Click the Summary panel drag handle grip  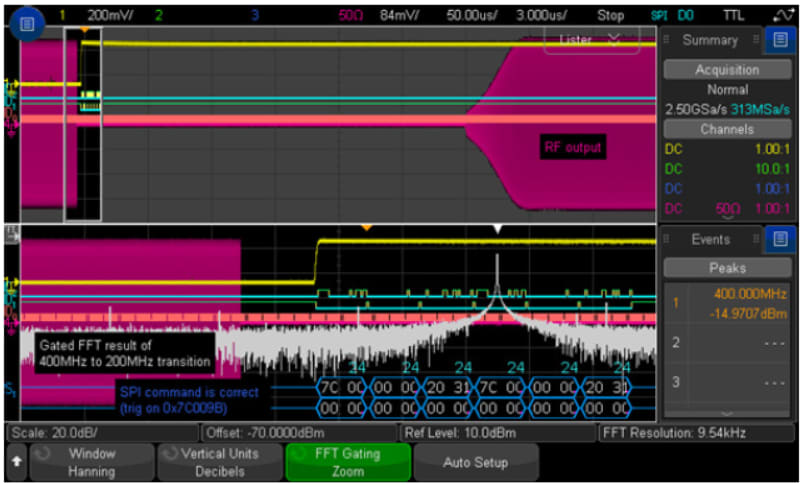coord(667,40)
